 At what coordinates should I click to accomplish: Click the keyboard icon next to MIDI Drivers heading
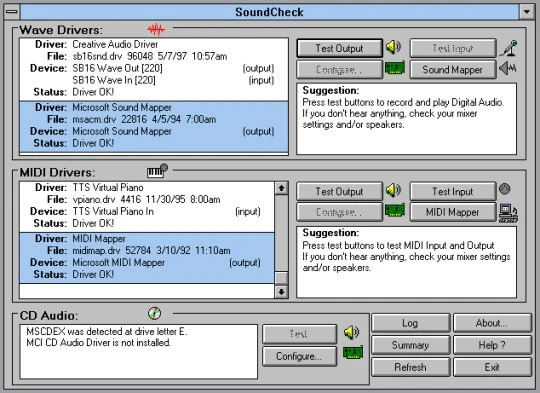157,171
